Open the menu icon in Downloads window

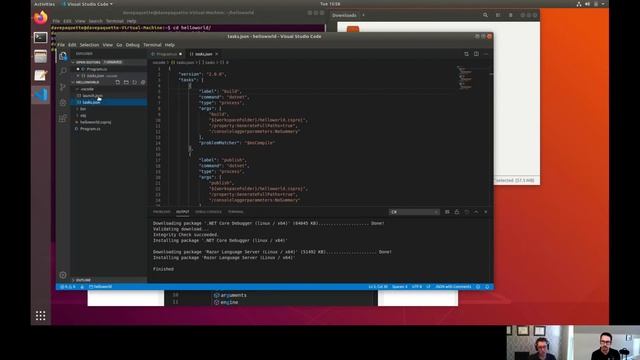click(510, 15)
